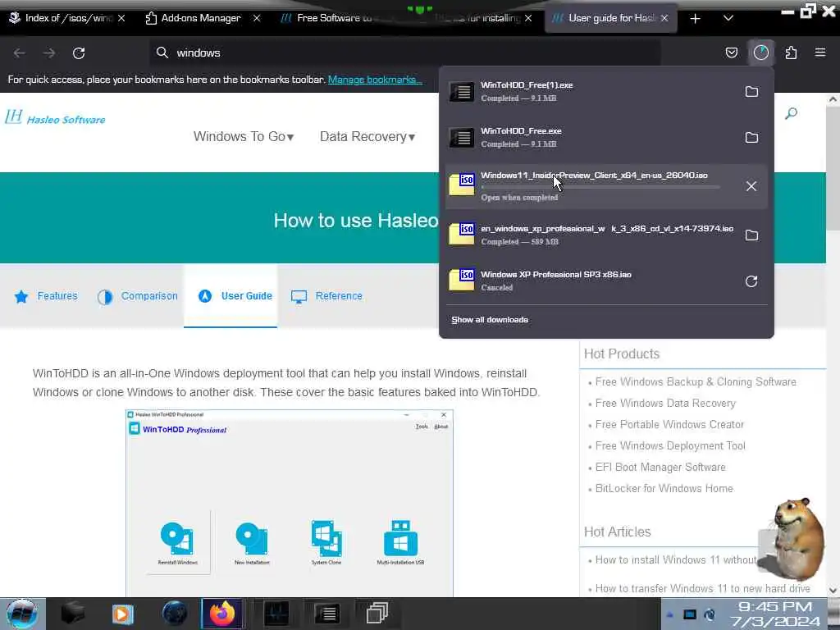Open the extensions puzzle icon
This screenshot has width=840, height=630.
tap(791, 52)
